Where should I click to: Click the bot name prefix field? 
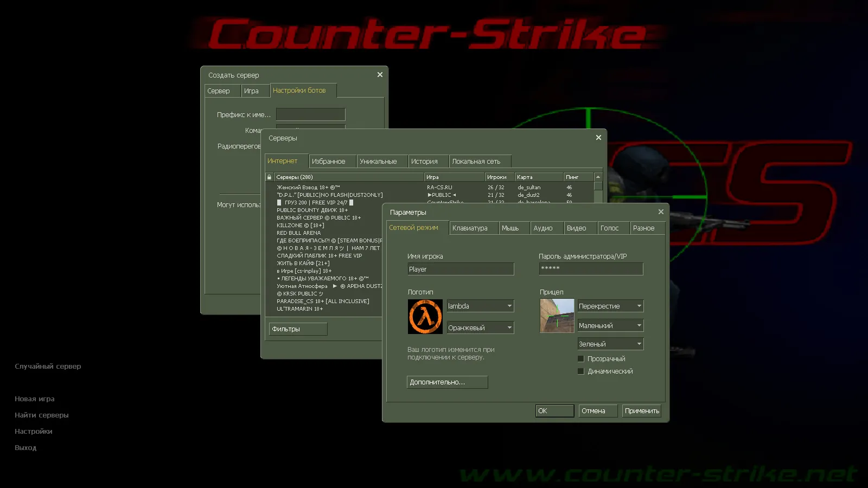click(311, 114)
